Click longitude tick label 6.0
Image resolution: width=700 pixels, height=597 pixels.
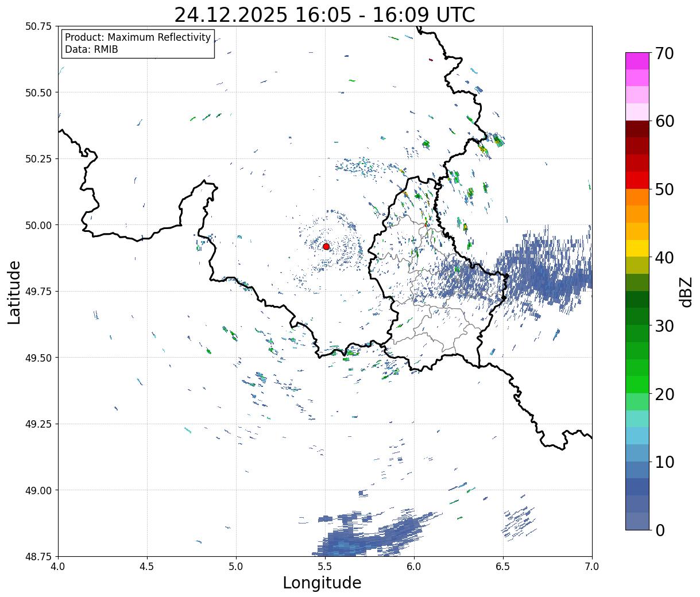[x=414, y=567]
